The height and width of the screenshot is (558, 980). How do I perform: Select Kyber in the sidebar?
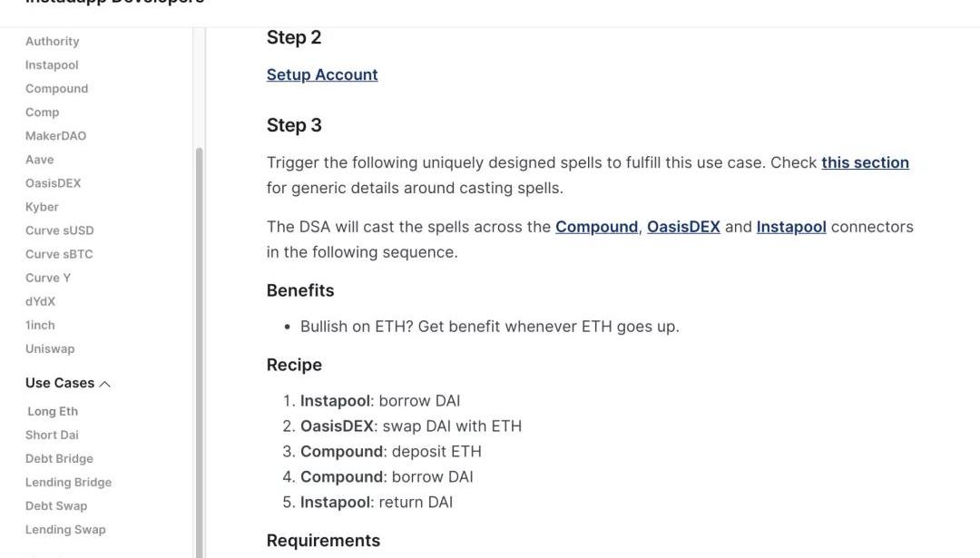(42, 207)
